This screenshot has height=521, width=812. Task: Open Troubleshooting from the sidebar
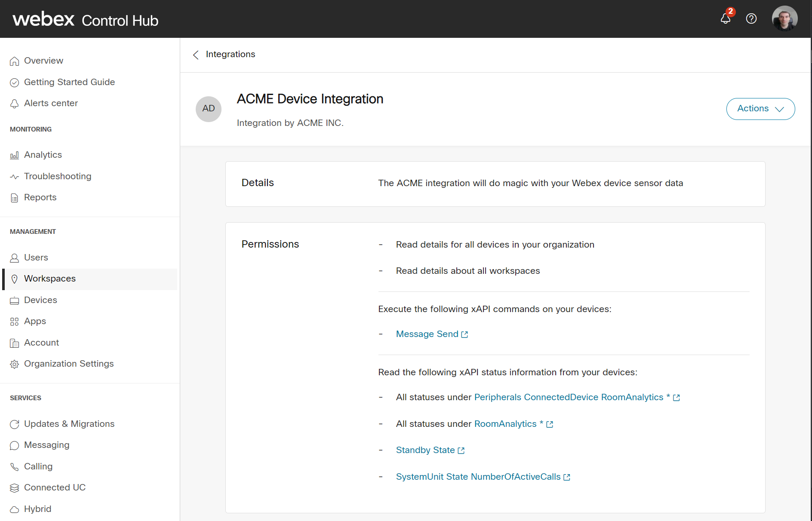coord(58,176)
